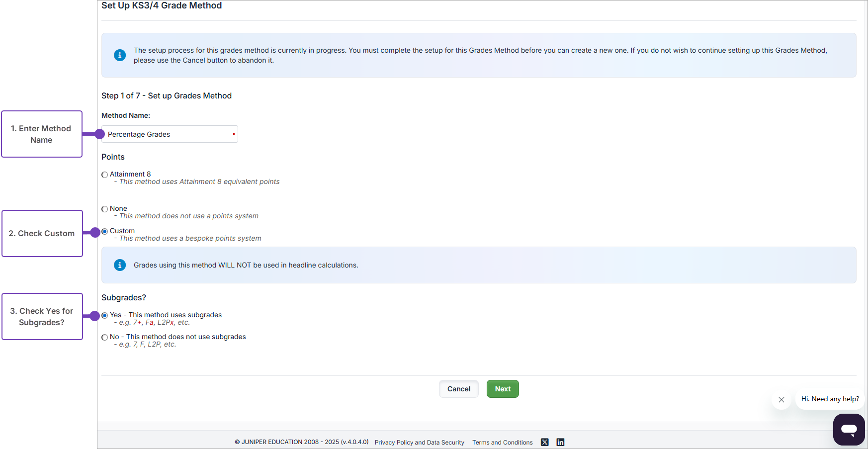Click the 'Hi. Need any help?' message
This screenshot has height=449, width=868.
click(830, 399)
